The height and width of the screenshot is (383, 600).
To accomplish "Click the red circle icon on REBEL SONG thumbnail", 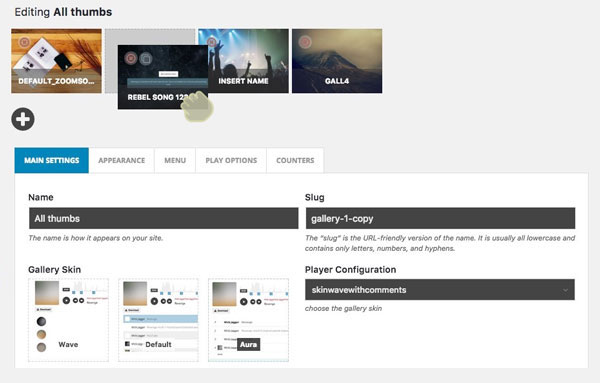I will (x=131, y=58).
